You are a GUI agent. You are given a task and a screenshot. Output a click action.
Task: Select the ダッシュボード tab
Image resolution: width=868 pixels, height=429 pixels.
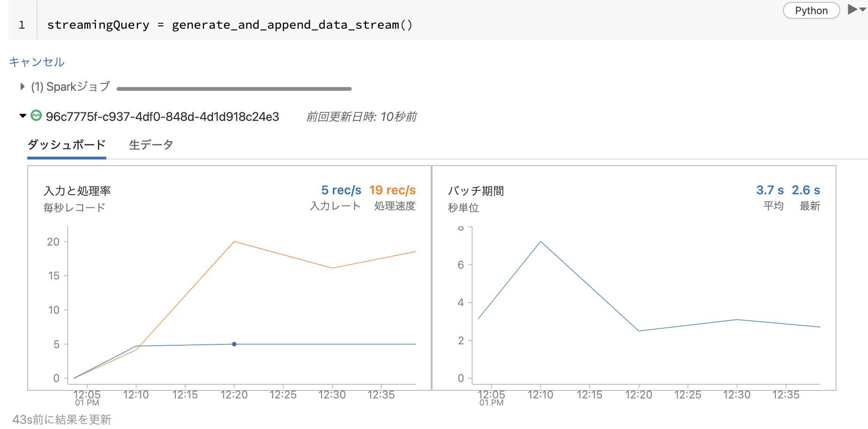[x=66, y=145]
